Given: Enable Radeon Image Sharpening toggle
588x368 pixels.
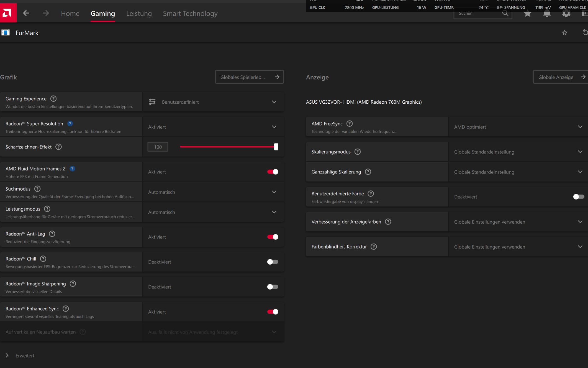Looking at the screenshot, I should click(273, 287).
